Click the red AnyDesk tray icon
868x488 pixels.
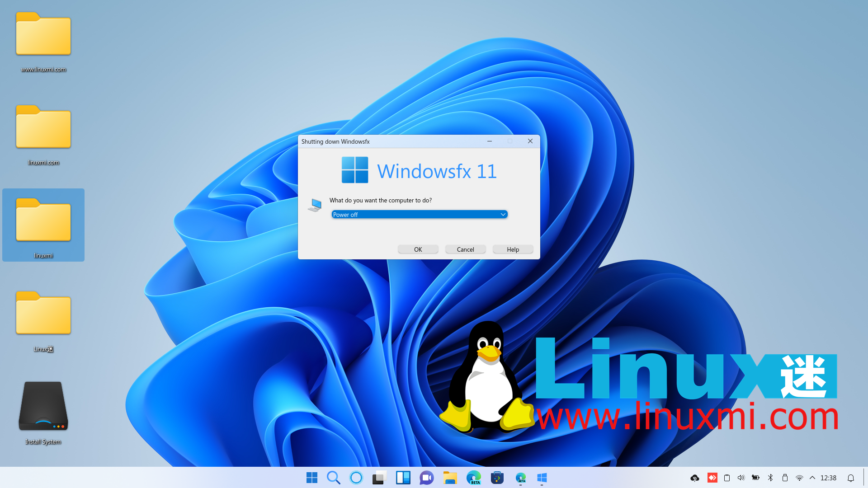[712, 478]
